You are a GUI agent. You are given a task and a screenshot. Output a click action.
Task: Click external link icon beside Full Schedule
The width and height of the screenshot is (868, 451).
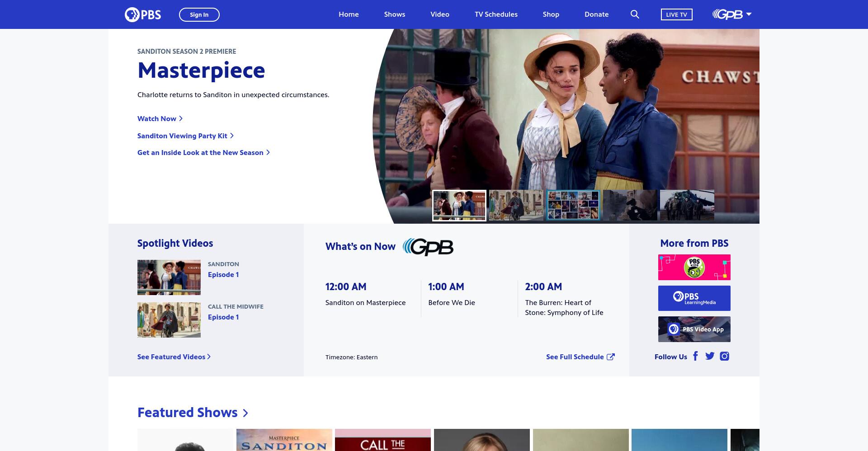pos(611,357)
